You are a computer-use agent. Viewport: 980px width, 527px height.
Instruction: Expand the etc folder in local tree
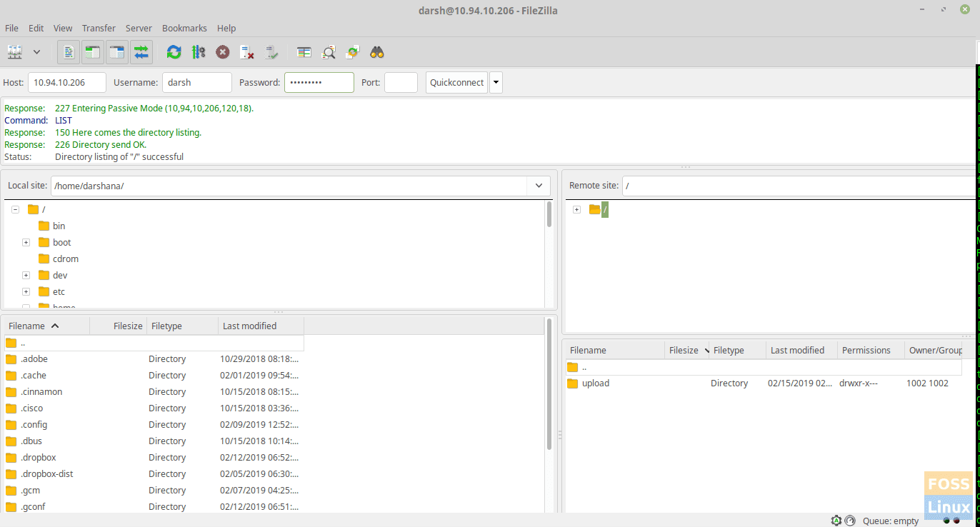point(26,291)
